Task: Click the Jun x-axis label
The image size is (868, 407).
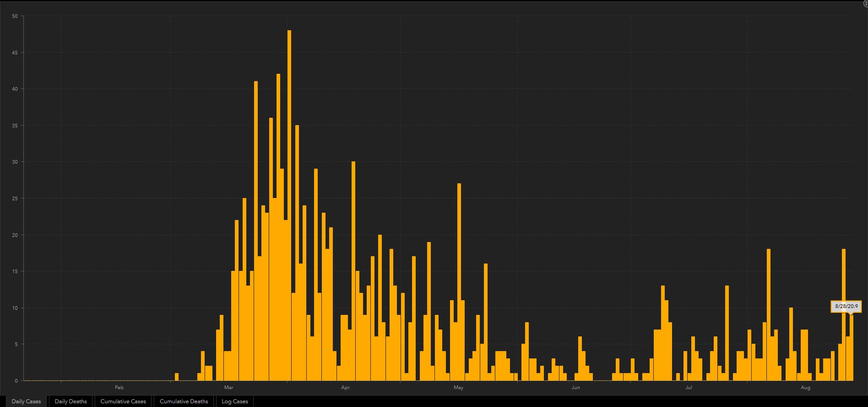Action: tap(575, 387)
